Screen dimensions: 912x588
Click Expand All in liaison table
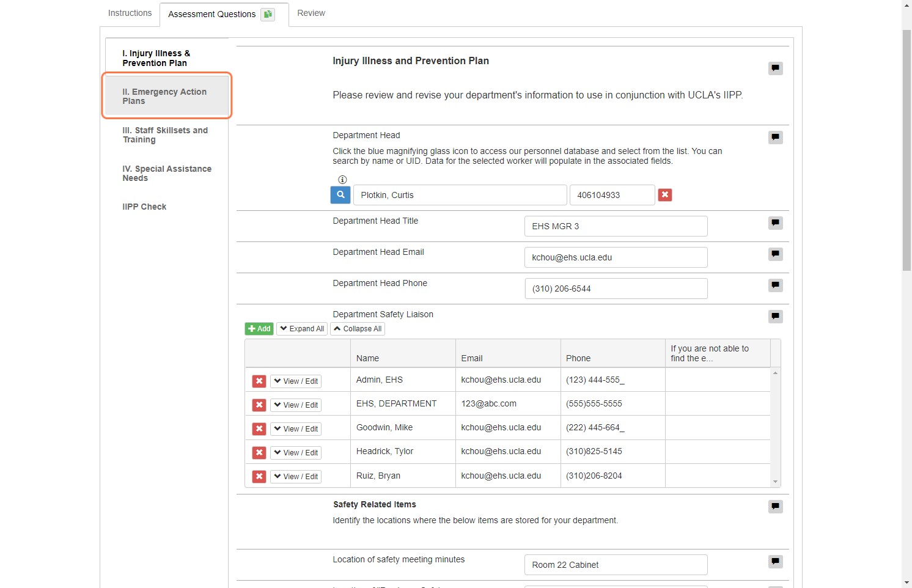coord(302,329)
